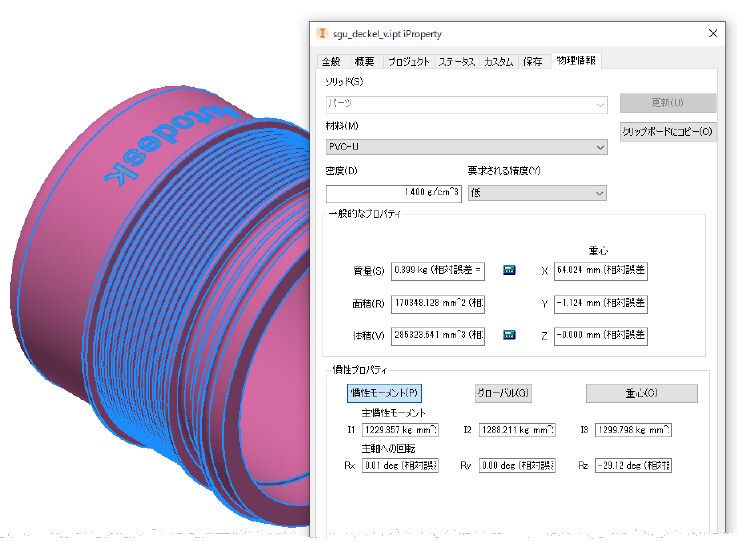Select the 慣性モーメント toggle button
Image resolution: width=737 pixels, height=542 pixels.
tap(384, 393)
